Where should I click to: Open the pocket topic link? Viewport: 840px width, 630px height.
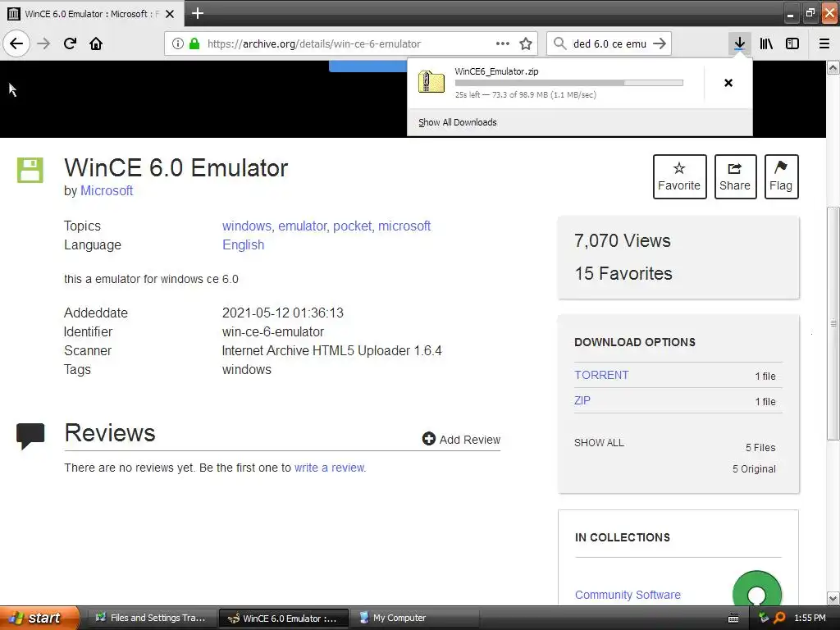(353, 226)
